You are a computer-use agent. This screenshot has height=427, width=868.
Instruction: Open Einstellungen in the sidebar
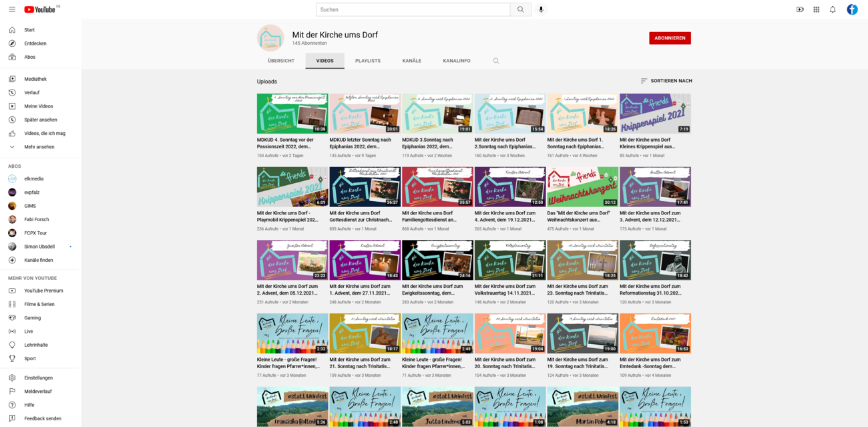[x=38, y=378]
